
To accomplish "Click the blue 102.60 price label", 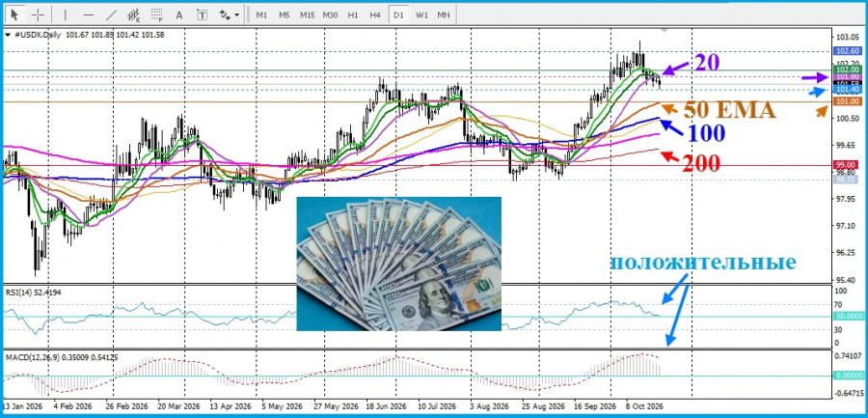I will (x=847, y=51).
